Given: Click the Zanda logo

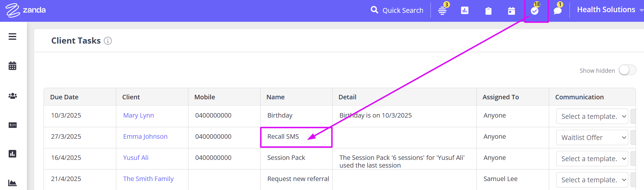Looking at the screenshot, I should click(26, 10).
